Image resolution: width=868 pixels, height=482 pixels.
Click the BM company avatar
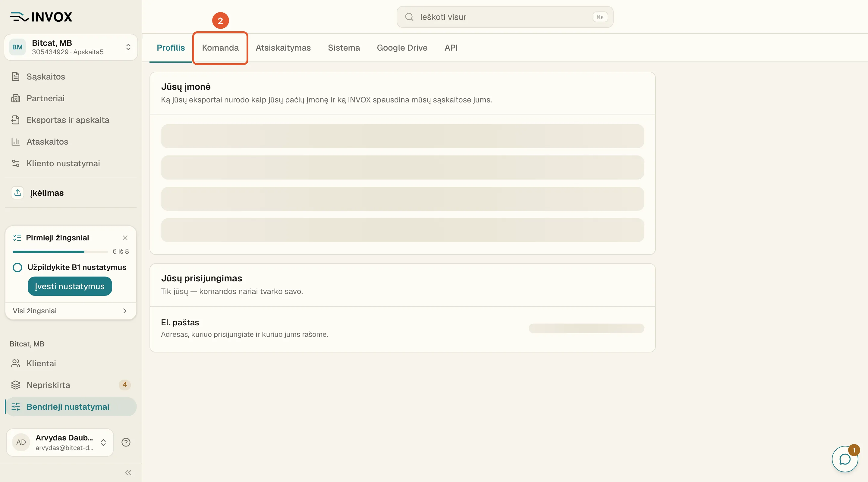click(17, 47)
